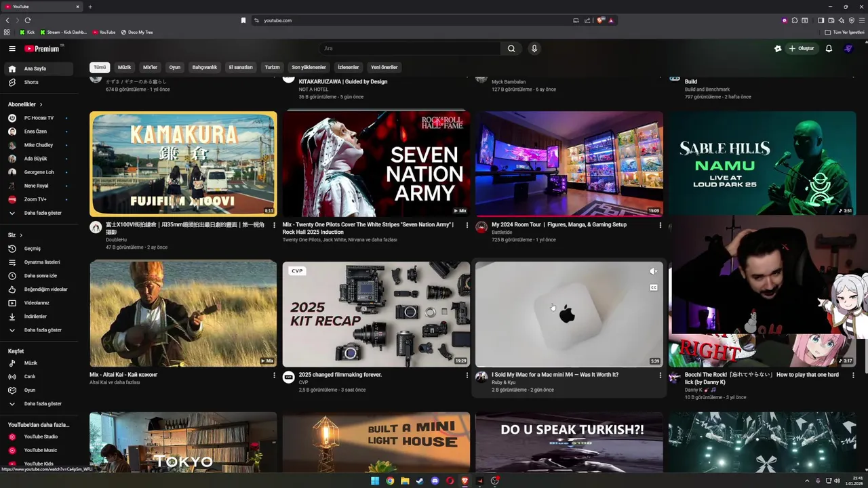The height and width of the screenshot is (488, 868).
Task: Open options menu for 2025 changed filmmaking
Action: [x=467, y=375]
